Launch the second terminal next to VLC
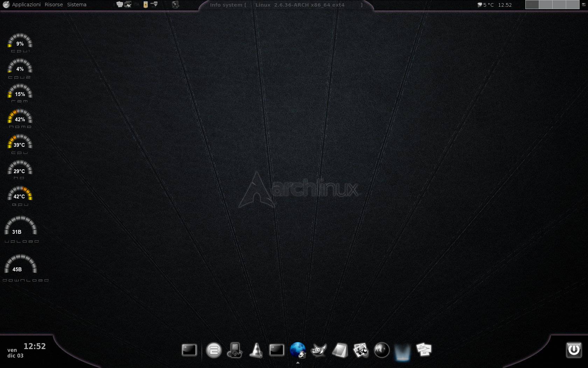Screen dimensions: 588x368 pos(276,350)
